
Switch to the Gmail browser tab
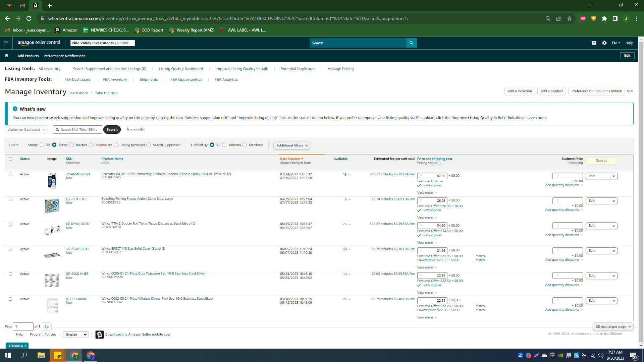(22, 6)
